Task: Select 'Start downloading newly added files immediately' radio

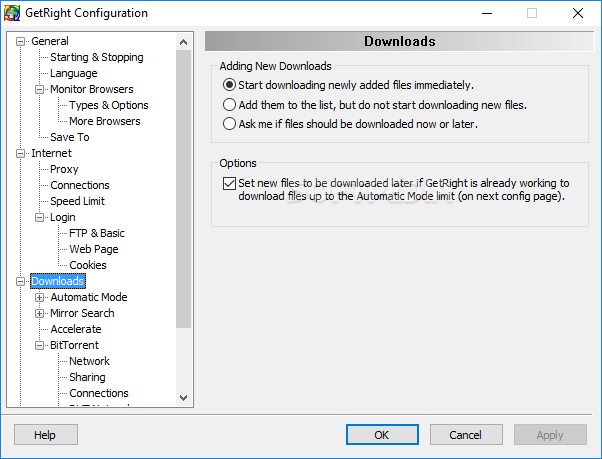Action: pyautogui.click(x=229, y=85)
